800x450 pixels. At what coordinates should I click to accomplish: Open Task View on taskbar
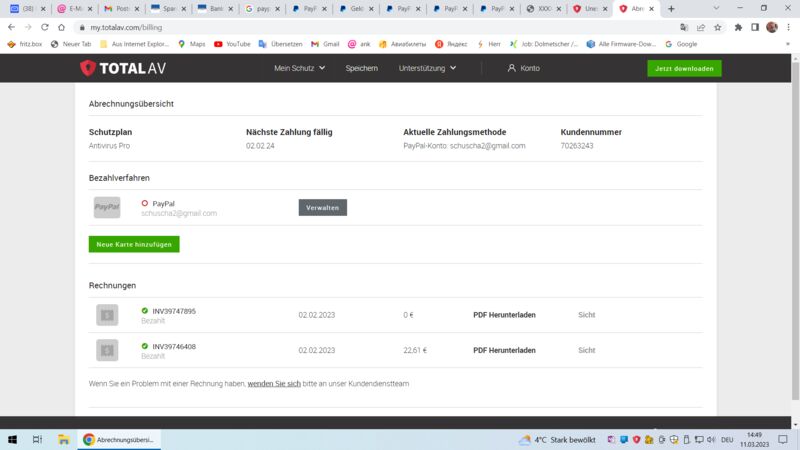pos(37,439)
